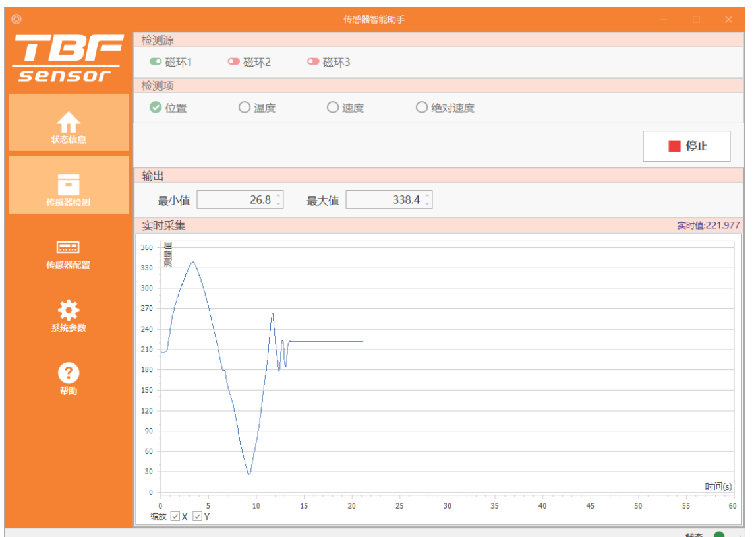Increase 最小值 with the up arrow
This screenshot has height=537, width=756.
point(279,196)
